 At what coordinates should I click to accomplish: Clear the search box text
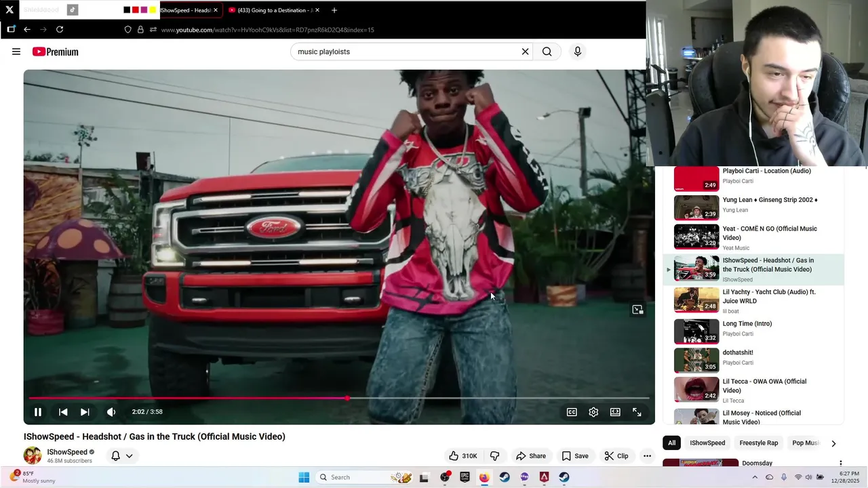click(525, 52)
